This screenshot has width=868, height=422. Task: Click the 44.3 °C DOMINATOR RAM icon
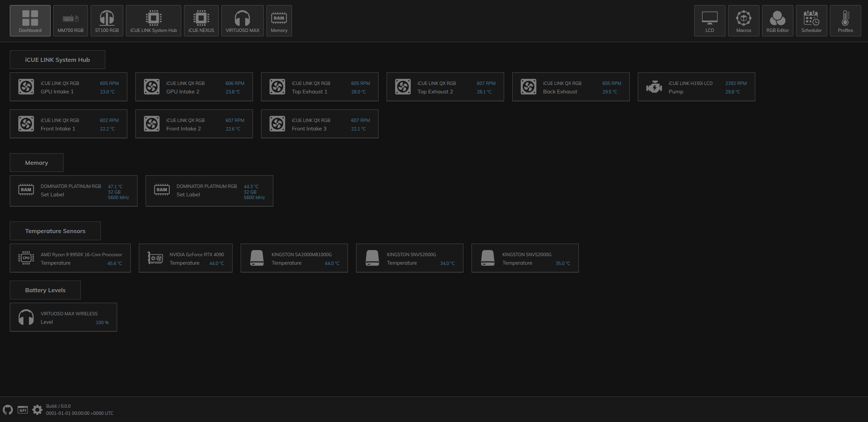[162, 190]
